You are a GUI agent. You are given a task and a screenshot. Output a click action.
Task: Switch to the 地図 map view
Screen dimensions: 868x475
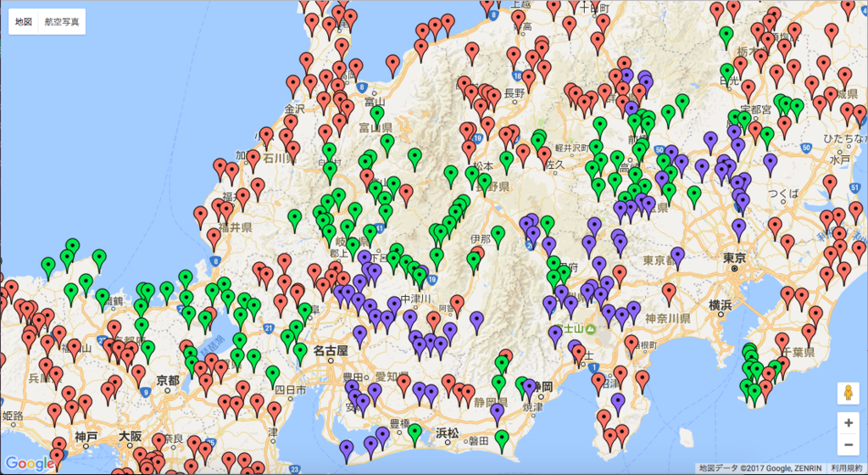(23, 22)
